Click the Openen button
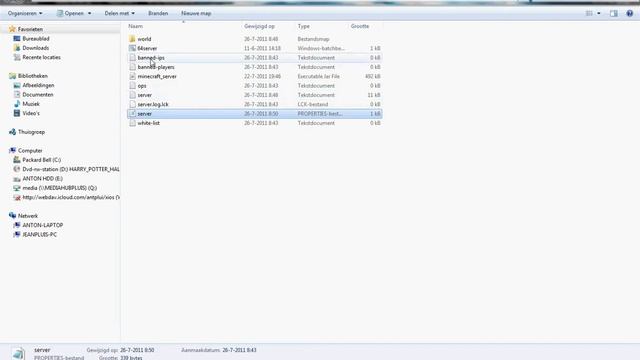640x360 pixels. pos(70,13)
